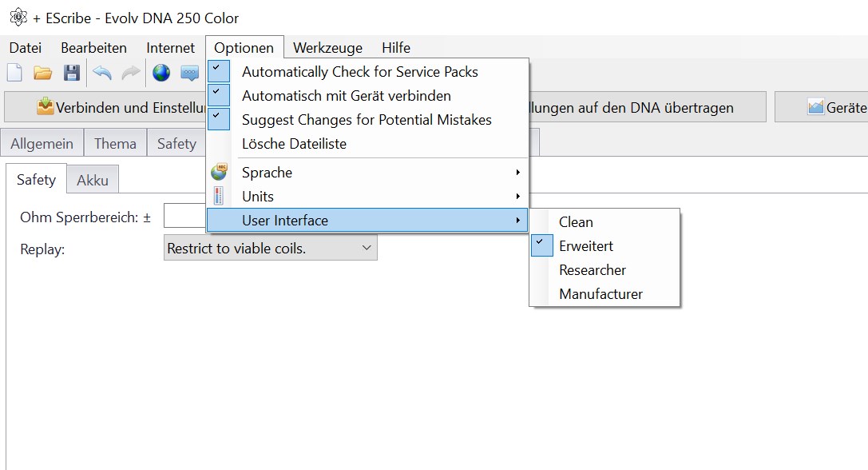Screen dimensions: 868x470
Task: Open the Replay dropdown
Action: coord(270,249)
